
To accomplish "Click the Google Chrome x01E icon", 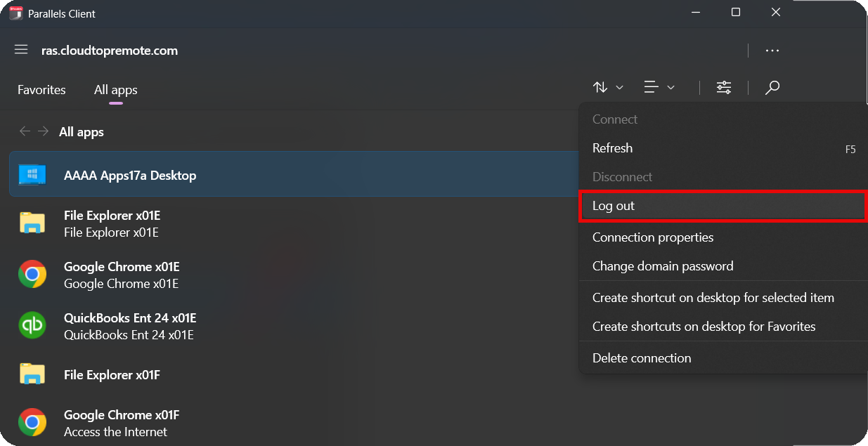I will [x=32, y=275].
